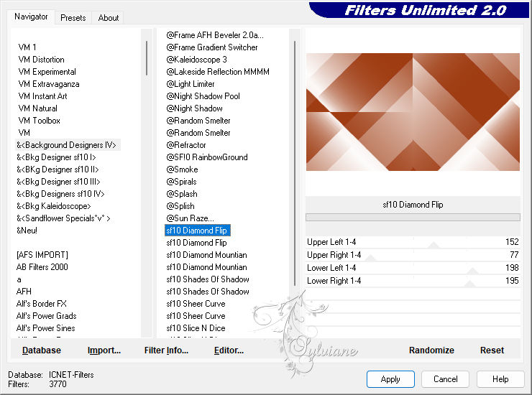532x395 pixels.
Task: Choose @Frame Gradient Switcher filter
Action: pos(211,47)
